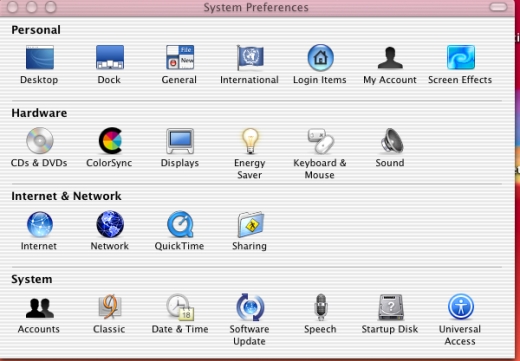Open Energy Saver lightbulb icon

pos(250,141)
